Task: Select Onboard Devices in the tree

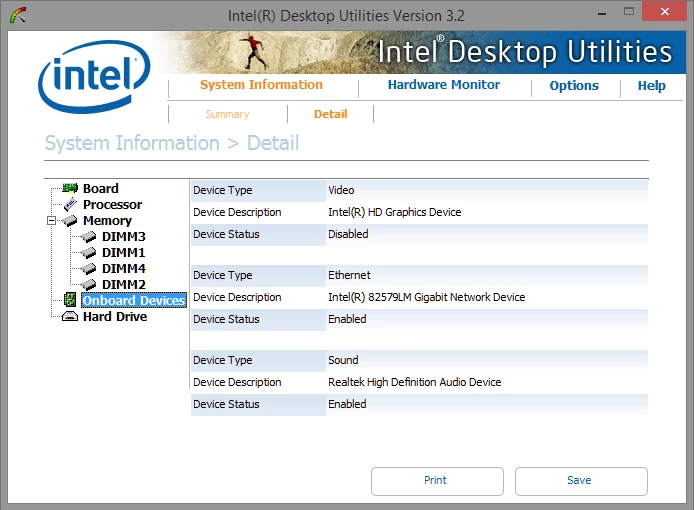Action: [134, 300]
